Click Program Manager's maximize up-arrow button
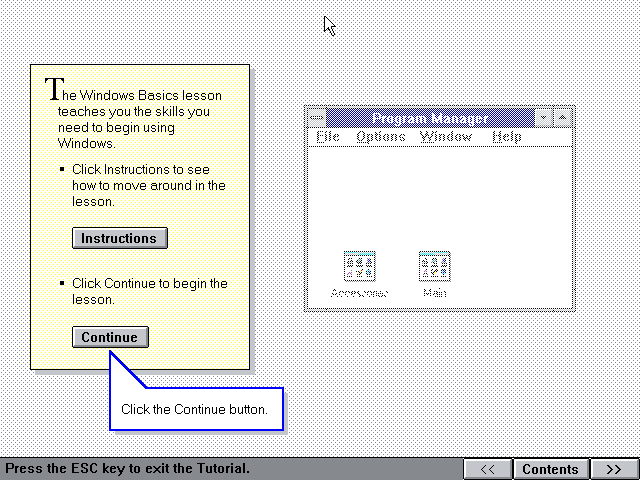This screenshot has width=640, height=480. tap(562, 118)
